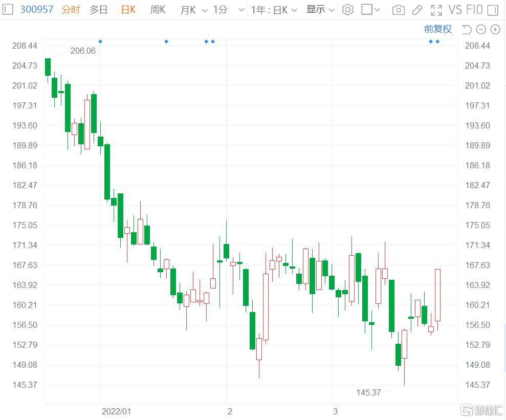Expand the 月K period dropdown arrow

click(205, 10)
